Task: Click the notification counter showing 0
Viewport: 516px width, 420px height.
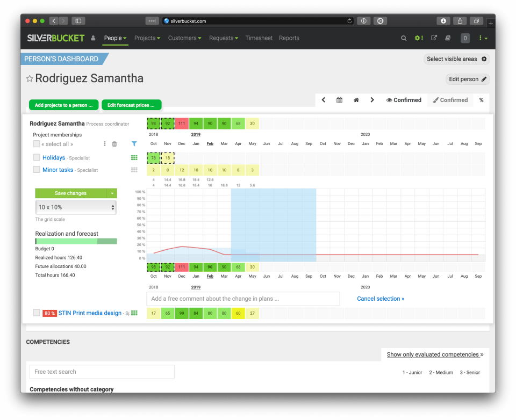Action: 465,38
